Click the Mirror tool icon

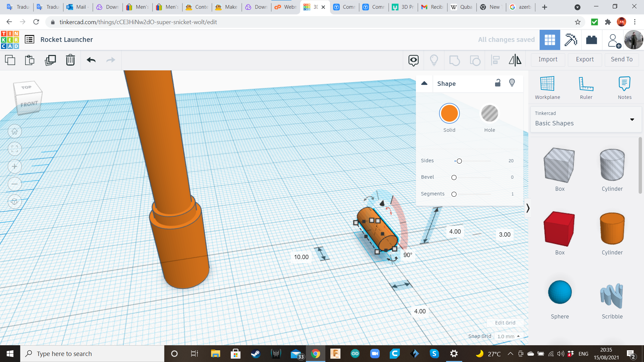coord(515,60)
